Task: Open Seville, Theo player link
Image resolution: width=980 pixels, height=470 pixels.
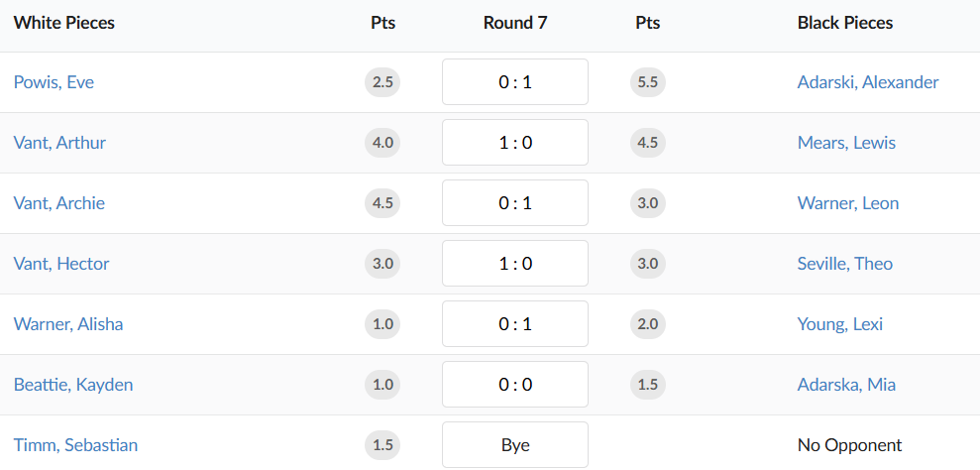Action: (844, 264)
